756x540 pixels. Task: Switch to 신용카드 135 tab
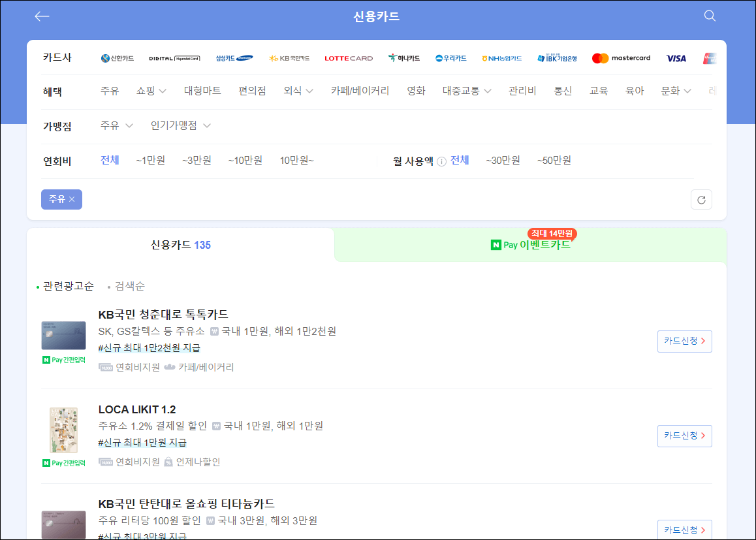[180, 245]
